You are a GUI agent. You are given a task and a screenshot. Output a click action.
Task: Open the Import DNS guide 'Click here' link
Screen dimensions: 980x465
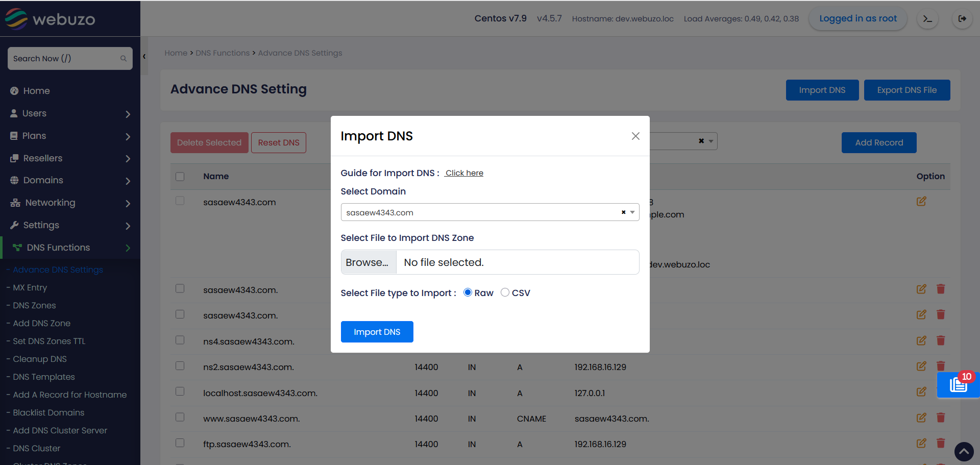pos(464,173)
